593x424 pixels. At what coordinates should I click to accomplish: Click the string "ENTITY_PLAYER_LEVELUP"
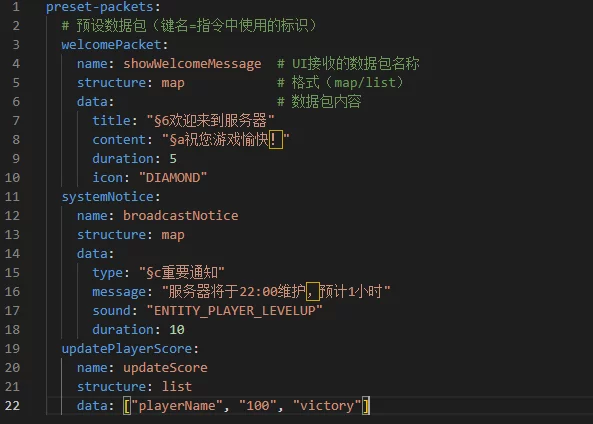(x=234, y=311)
